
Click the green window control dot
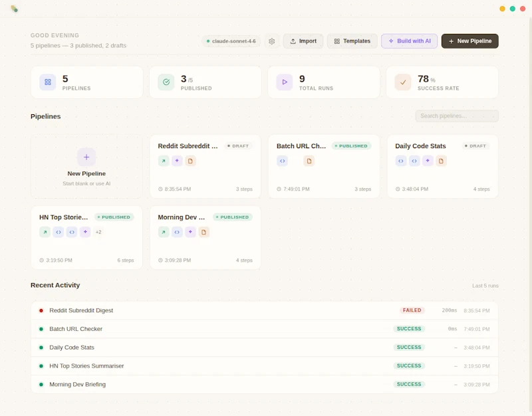[513, 9]
